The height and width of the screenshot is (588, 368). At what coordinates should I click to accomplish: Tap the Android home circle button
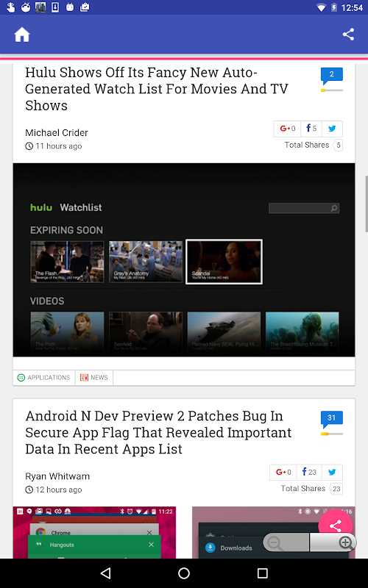coord(184,573)
